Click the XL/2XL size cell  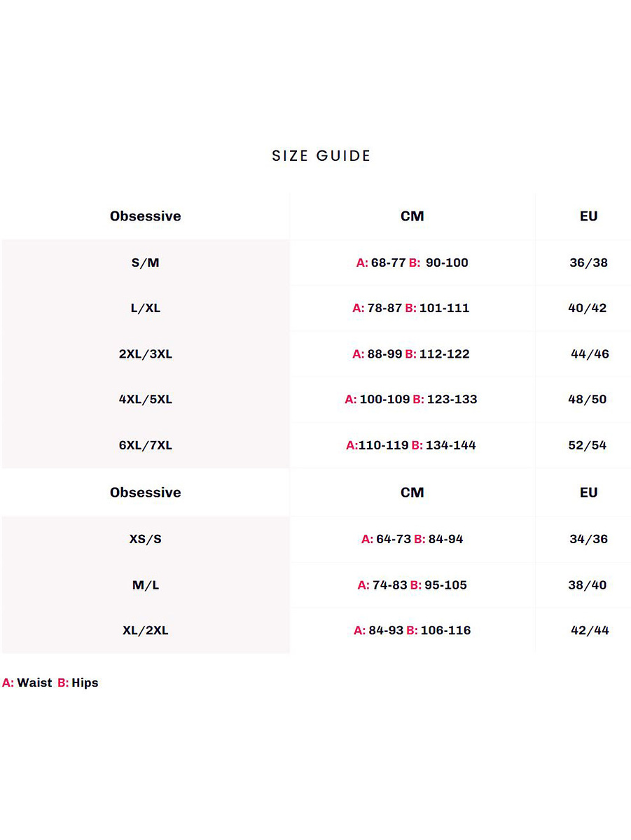[146, 631]
